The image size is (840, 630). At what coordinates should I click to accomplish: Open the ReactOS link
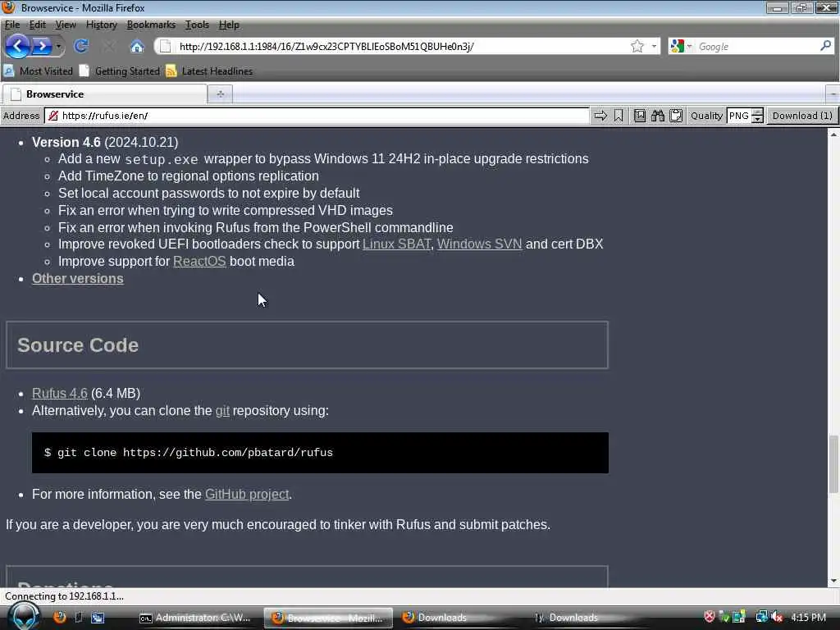(x=199, y=262)
